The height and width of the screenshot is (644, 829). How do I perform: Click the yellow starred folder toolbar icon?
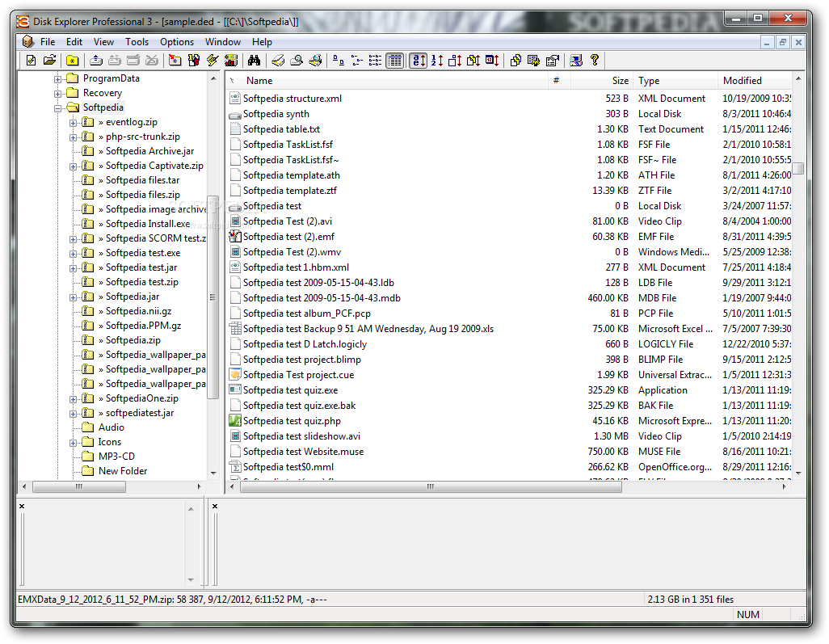[x=73, y=61]
